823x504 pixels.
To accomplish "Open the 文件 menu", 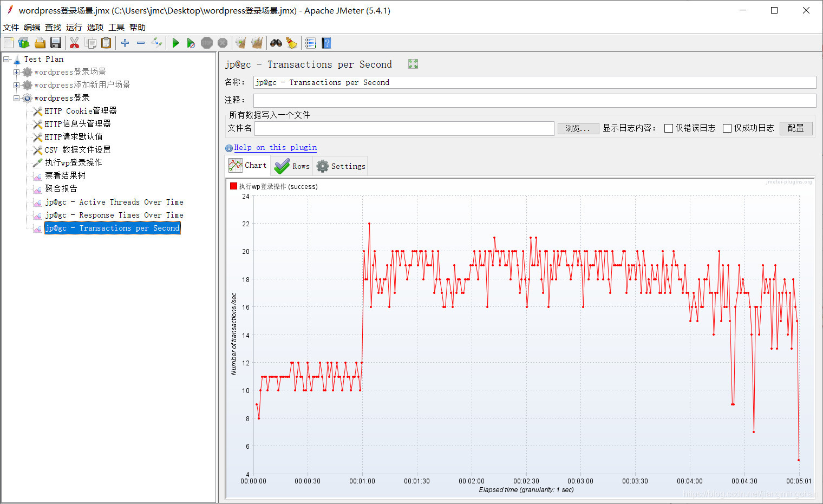I will point(11,27).
